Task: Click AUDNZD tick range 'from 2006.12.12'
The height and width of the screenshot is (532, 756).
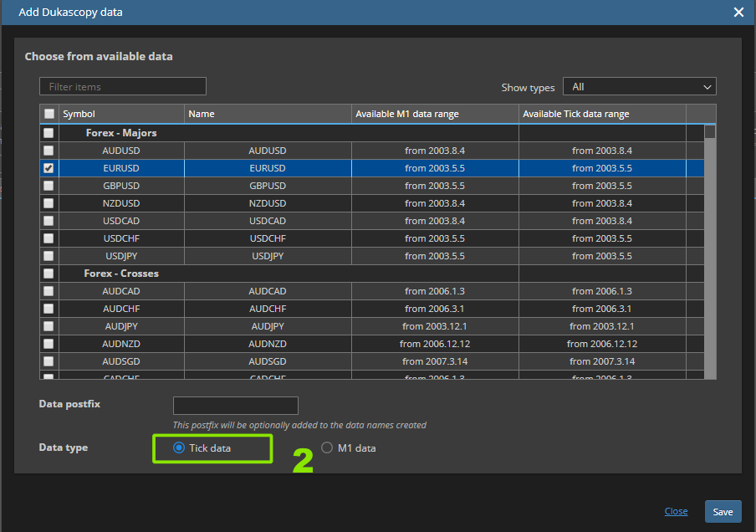Action: pos(602,344)
